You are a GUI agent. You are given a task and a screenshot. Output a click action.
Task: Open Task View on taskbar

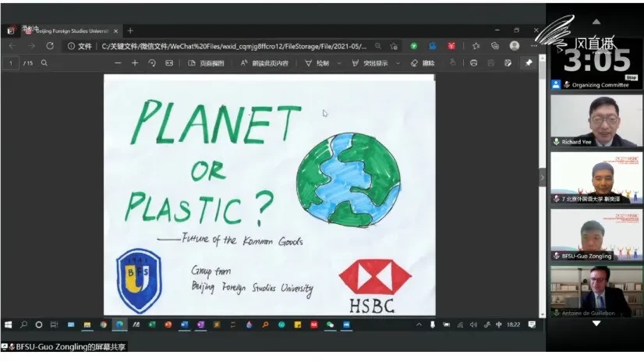click(x=55, y=325)
